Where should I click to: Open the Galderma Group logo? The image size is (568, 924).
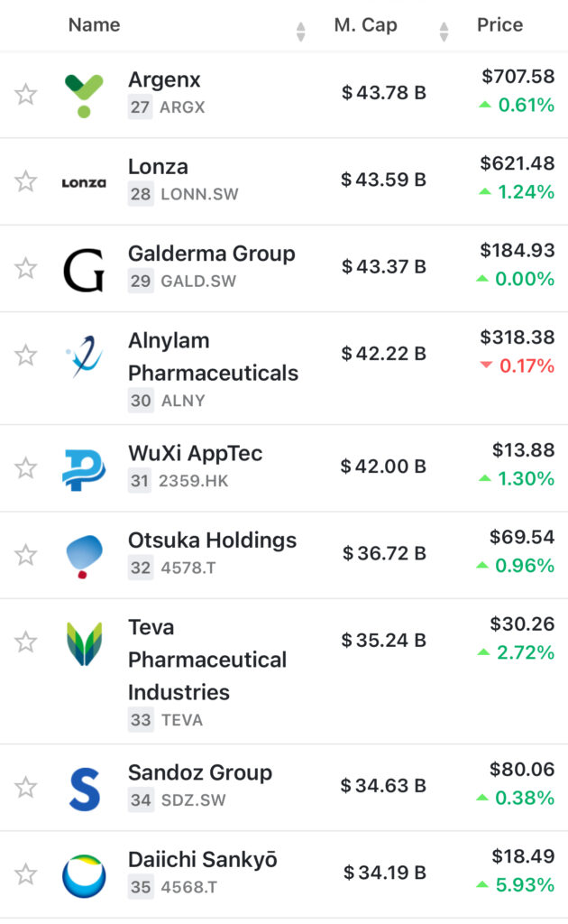point(84,269)
